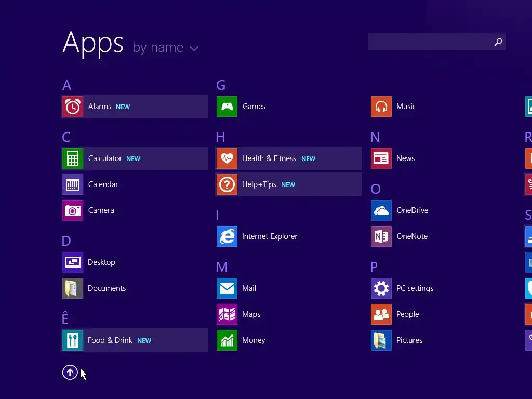
Task: Click the 'Internet Explorer' label
Action: [x=270, y=236]
